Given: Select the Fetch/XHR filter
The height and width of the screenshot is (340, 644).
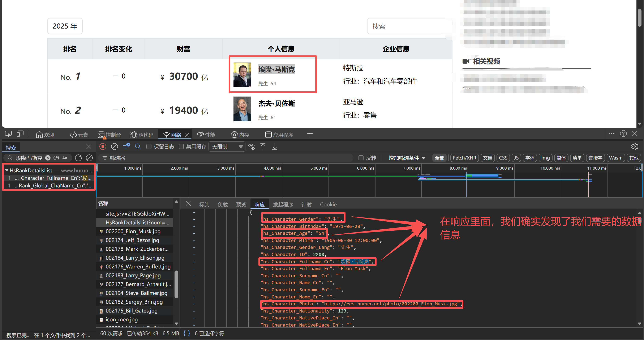Looking at the screenshot, I should click(464, 158).
